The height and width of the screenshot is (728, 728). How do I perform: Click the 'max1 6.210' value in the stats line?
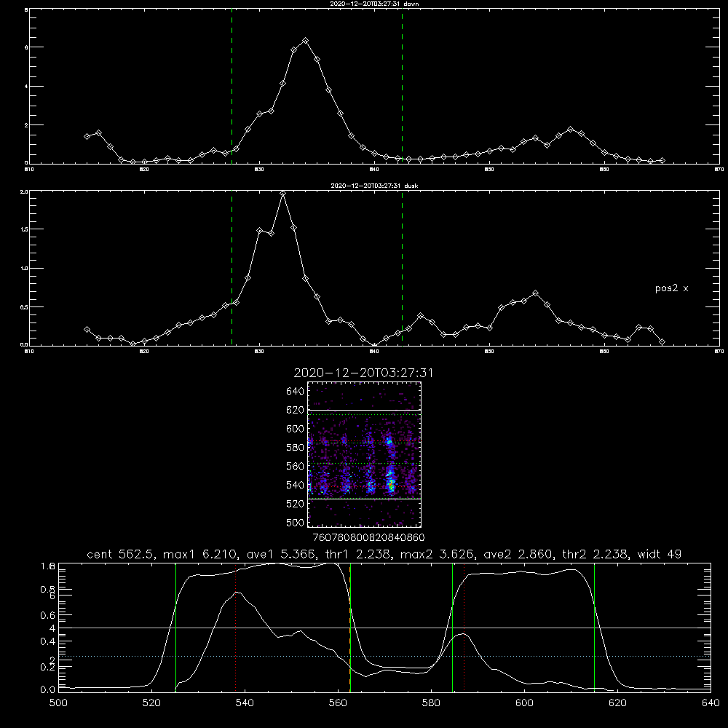[200, 554]
